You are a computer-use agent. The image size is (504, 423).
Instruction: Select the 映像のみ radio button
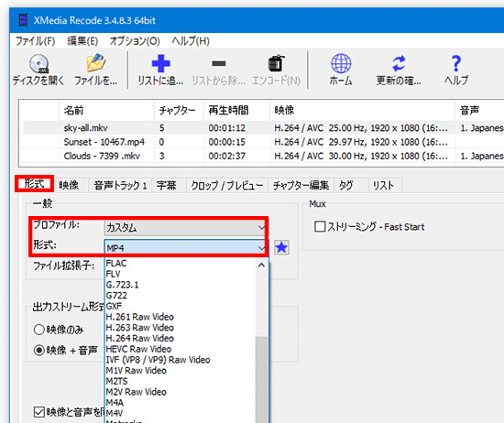pyautogui.click(x=38, y=330)
